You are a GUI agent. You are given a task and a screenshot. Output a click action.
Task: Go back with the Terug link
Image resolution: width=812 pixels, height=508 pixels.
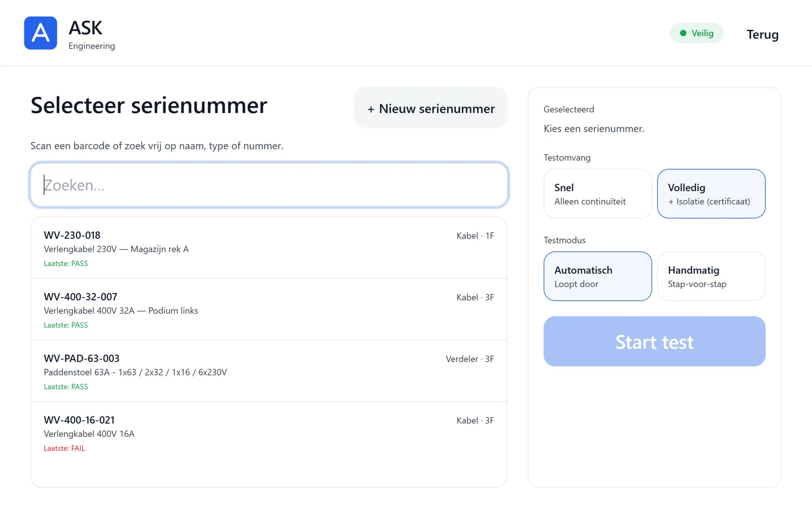762,35
